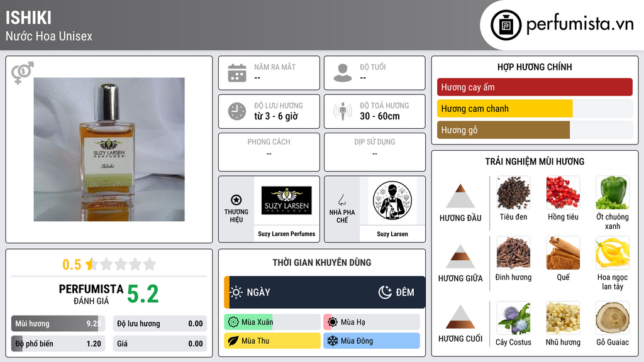
Task: Open the Suzy Larsen Perfumes brand logo
Action: (x=286, y=200)
